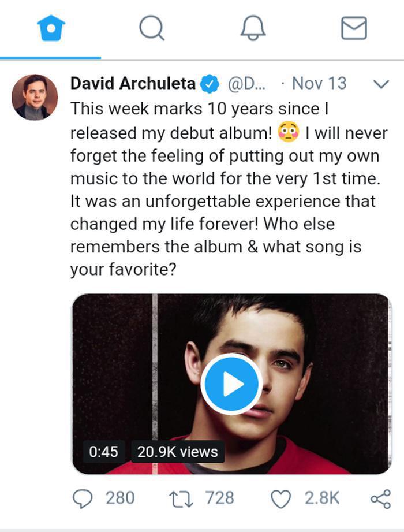Like the tweet with the heart icon
This screenshot has height=532, width=404.
coord(281,498)
